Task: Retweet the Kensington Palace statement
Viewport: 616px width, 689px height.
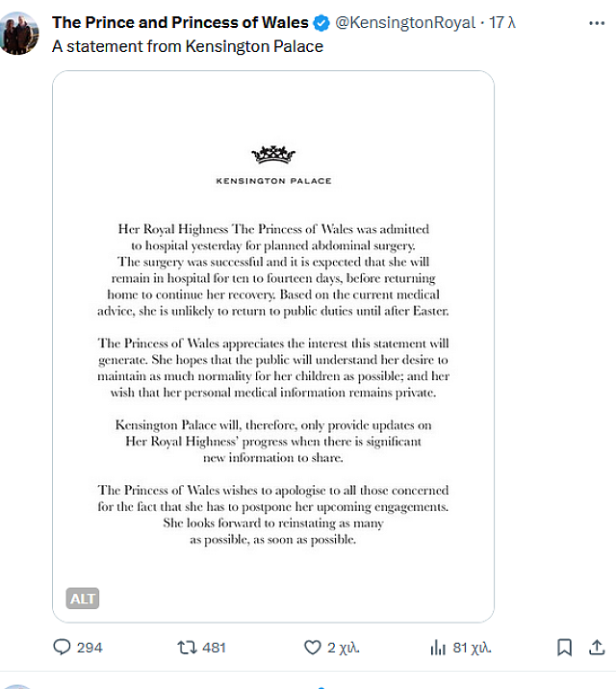Action: point(187,648)
